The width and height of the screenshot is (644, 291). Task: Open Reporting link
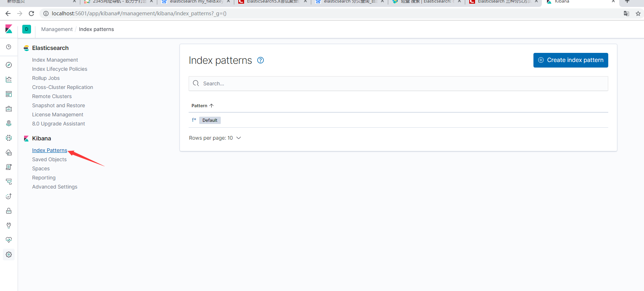click(44, 178)
